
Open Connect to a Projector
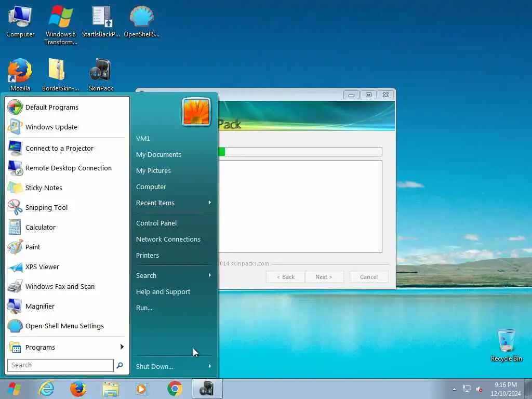tap(67, 148)
